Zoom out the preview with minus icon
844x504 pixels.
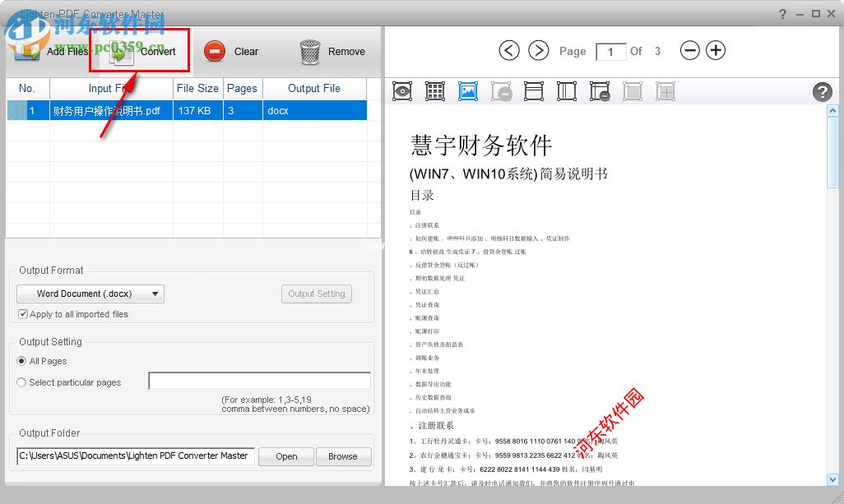pos(689,50)
